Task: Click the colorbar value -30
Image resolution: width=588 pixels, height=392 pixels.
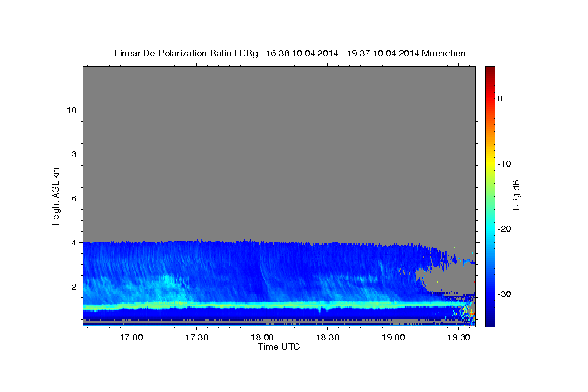Action: click(505, 294)
